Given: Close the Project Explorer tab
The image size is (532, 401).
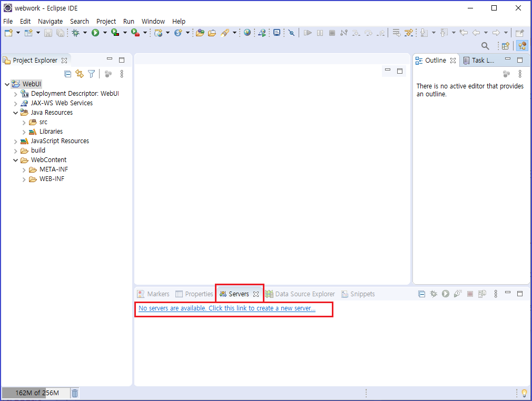Looking at the screenshot, I should click(x=64, y=61).
